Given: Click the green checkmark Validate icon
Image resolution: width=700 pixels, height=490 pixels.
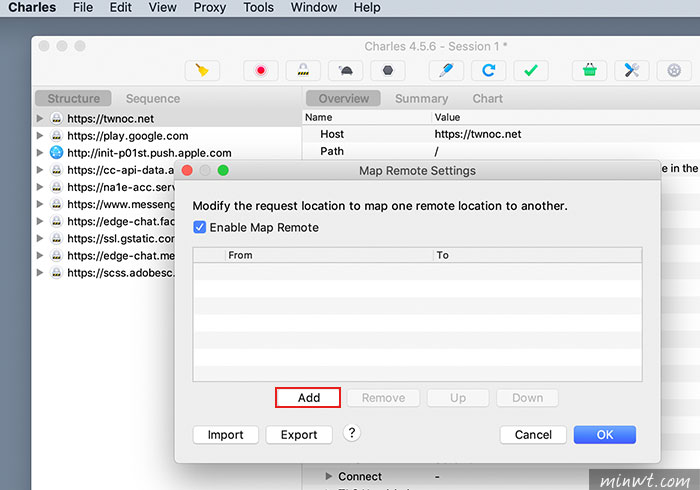Looking at the screenshot, I should [531, 71].
